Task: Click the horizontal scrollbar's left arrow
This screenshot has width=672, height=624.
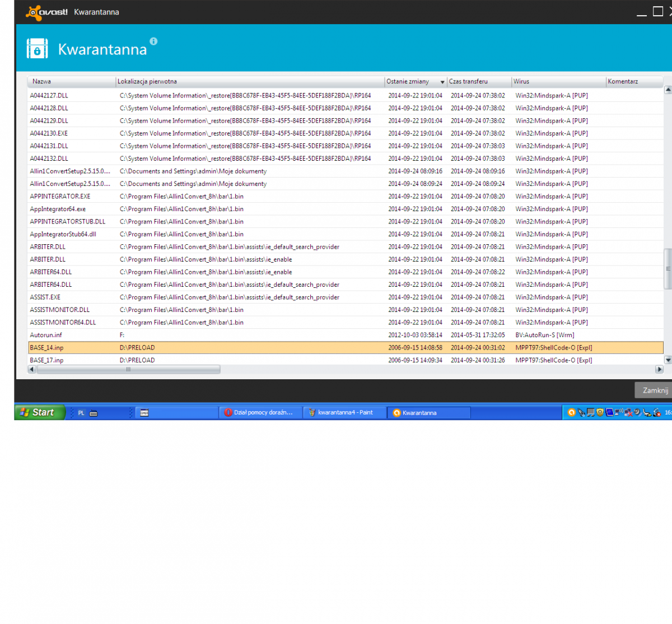Action: pos(31,369)
